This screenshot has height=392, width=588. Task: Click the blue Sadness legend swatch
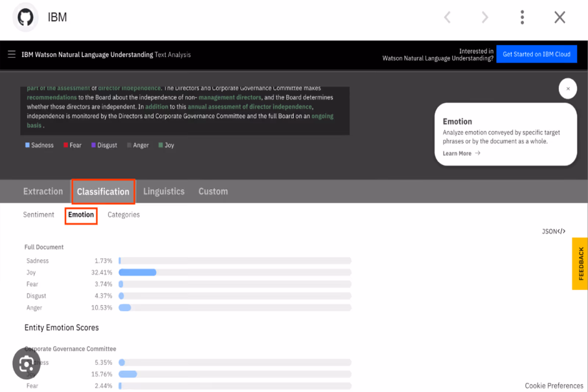click(27, 145)
